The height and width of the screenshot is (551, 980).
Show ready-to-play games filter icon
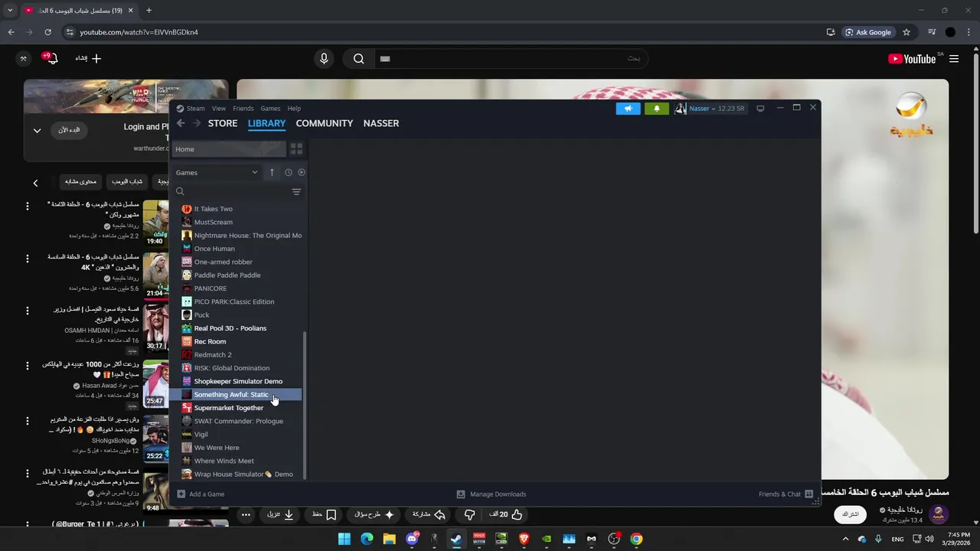pyautogui.click(x=302, y=172)
